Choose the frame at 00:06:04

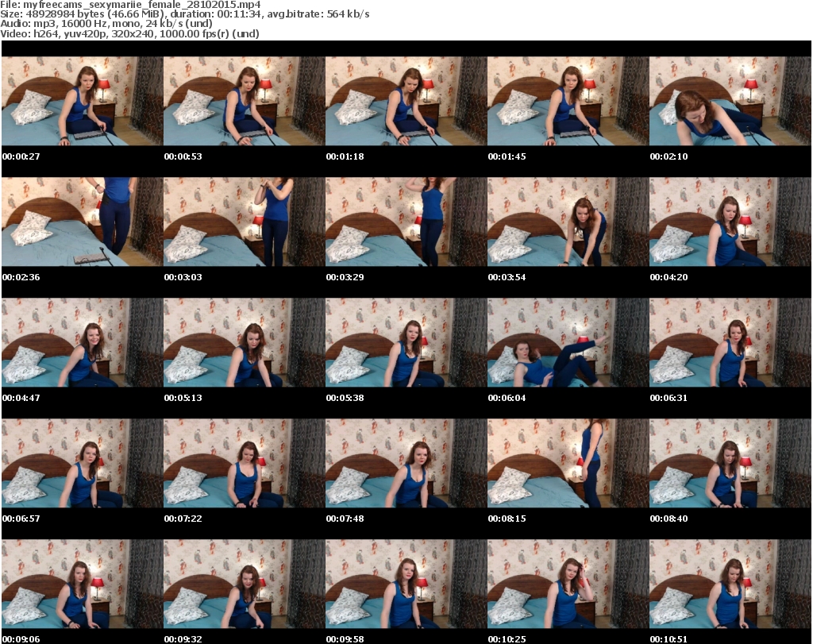(x=568, y=343)
